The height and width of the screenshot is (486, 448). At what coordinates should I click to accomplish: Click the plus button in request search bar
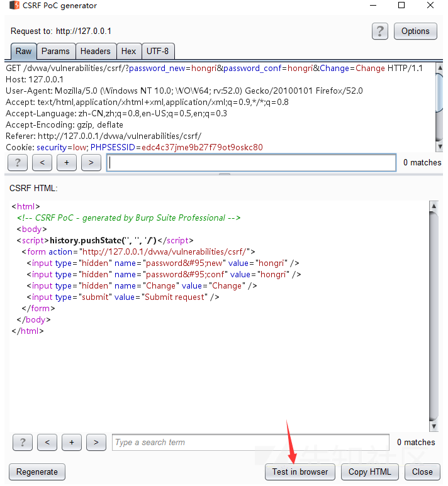pyautogui.click(x=67, y=162)
